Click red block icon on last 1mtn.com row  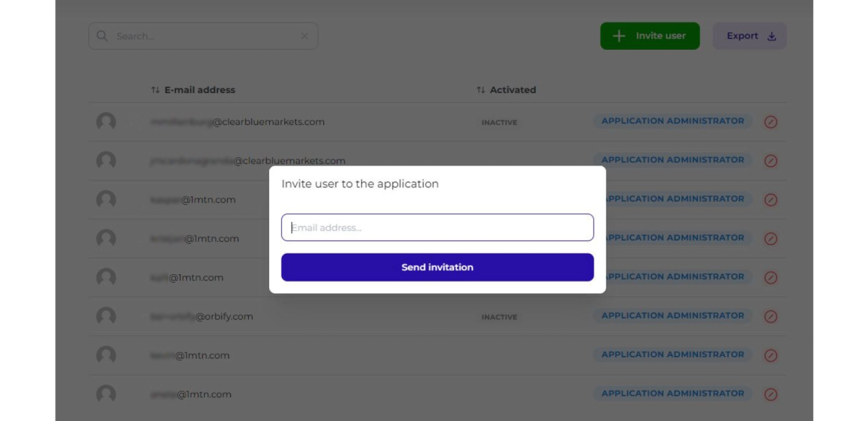(x=771, y=394)
